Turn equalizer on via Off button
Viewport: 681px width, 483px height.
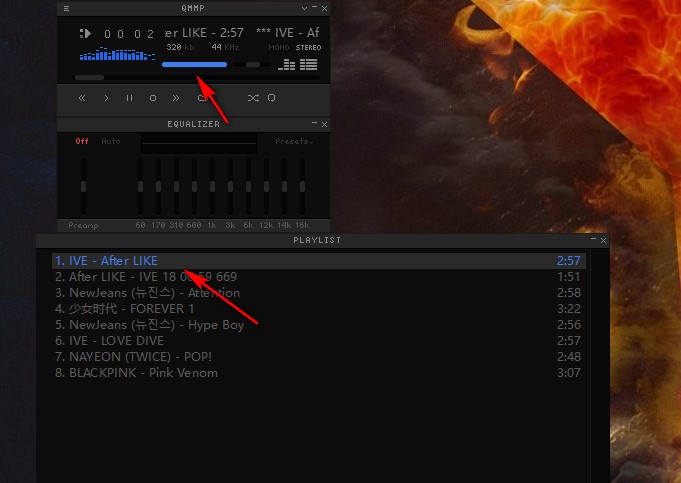click(x=82, y=141)
